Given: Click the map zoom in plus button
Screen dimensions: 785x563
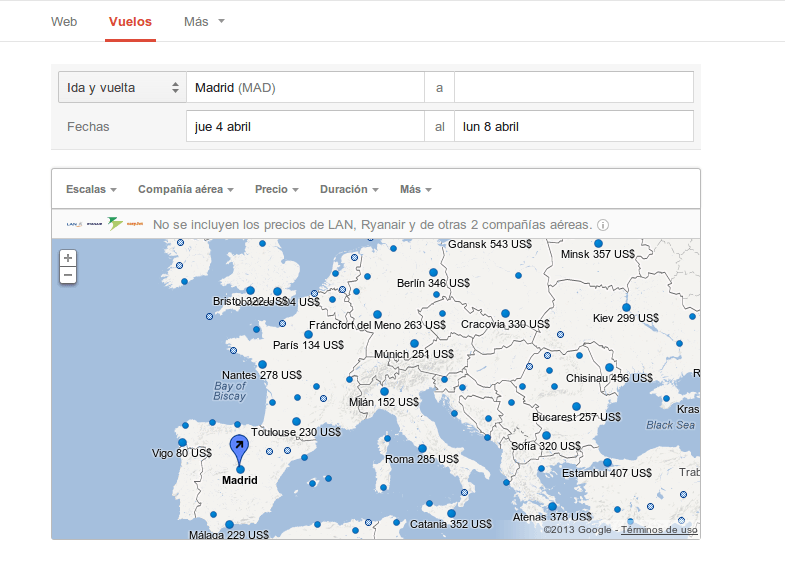Looking at the screenshot, I should (68, 258).
